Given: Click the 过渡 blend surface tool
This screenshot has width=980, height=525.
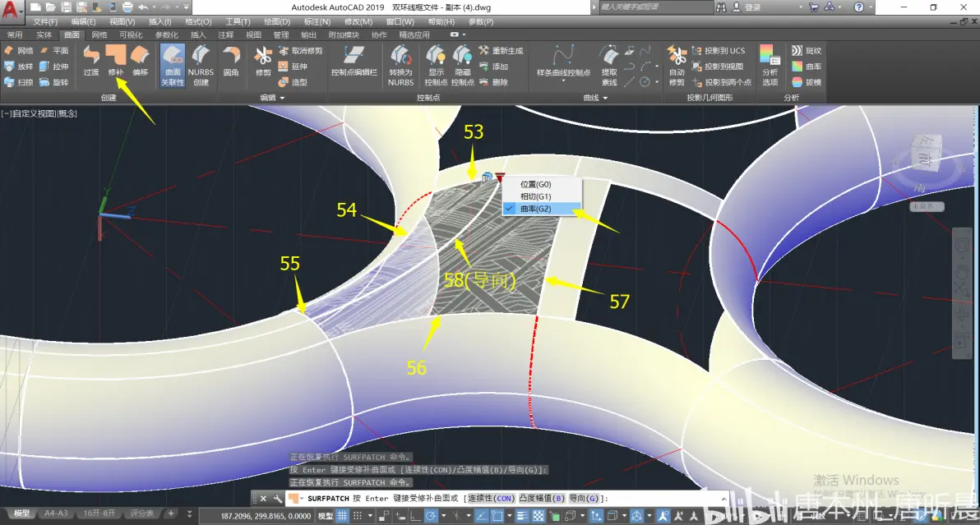Looking at the screenshot, I should 91,61.
